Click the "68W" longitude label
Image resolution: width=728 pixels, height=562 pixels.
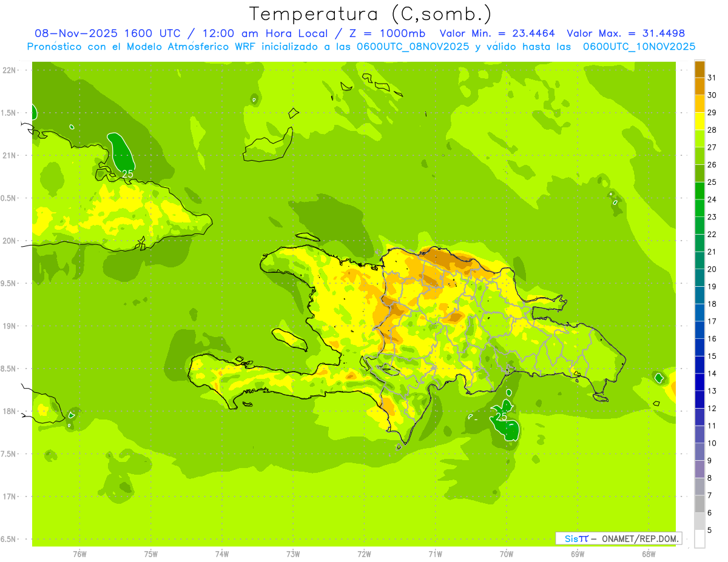(649, 554)
